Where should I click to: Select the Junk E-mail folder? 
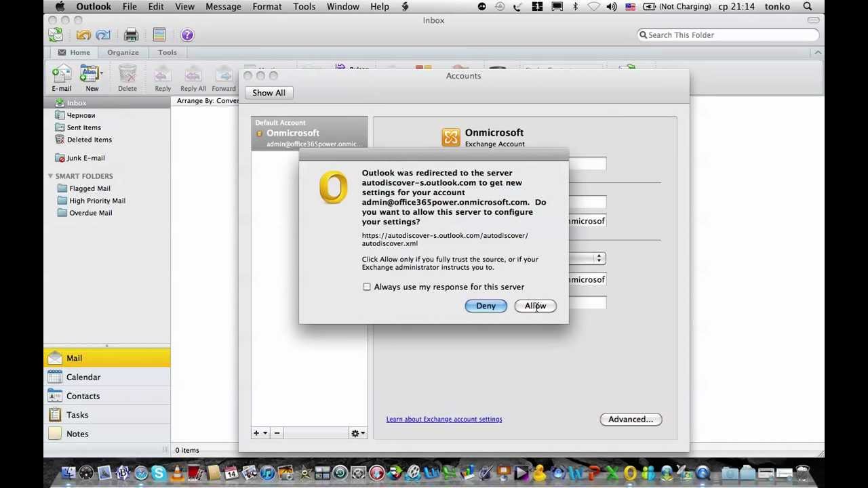coord(107,158)
